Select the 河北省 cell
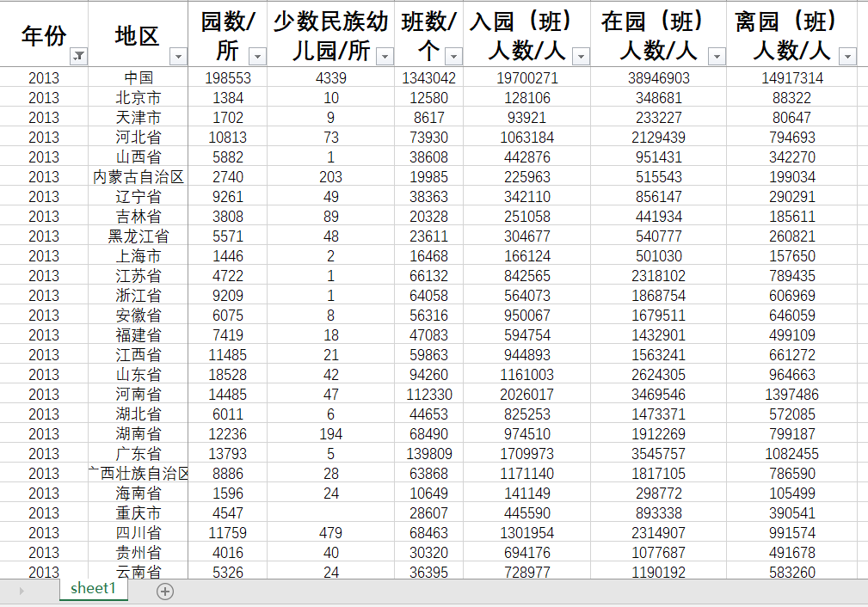 [138, 138]
